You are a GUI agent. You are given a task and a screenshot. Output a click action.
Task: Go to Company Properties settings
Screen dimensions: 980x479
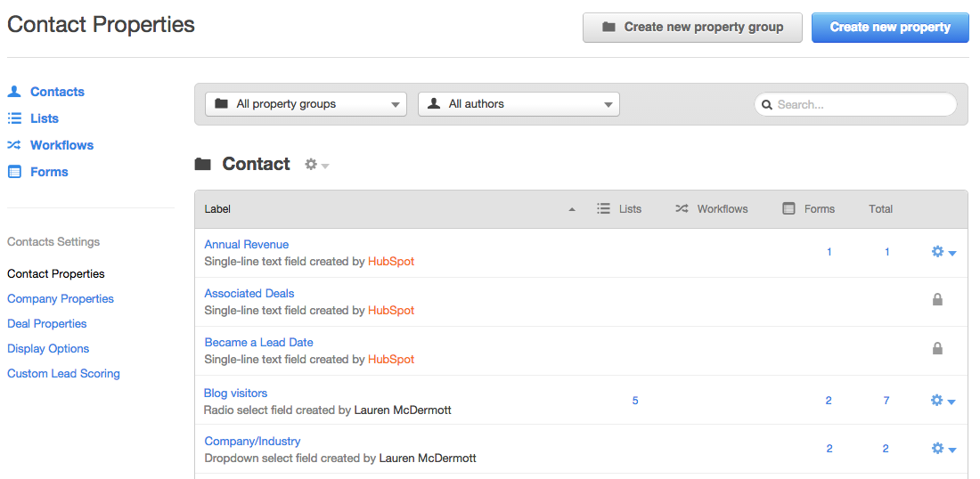click(61, 298)
